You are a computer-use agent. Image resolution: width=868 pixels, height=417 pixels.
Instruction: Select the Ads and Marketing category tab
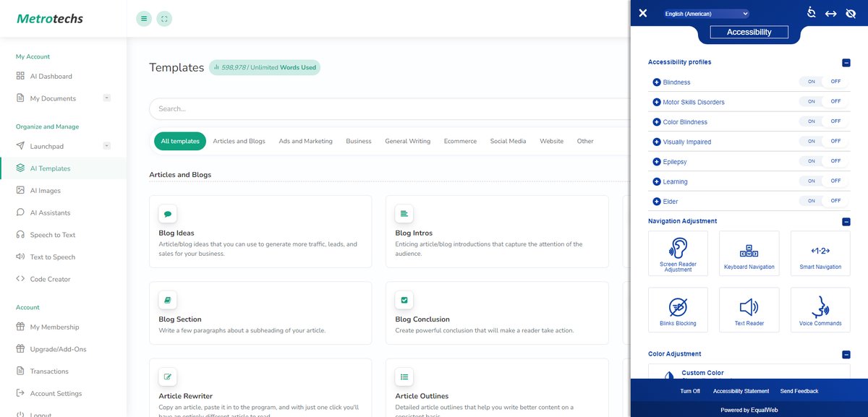point(305,141)
